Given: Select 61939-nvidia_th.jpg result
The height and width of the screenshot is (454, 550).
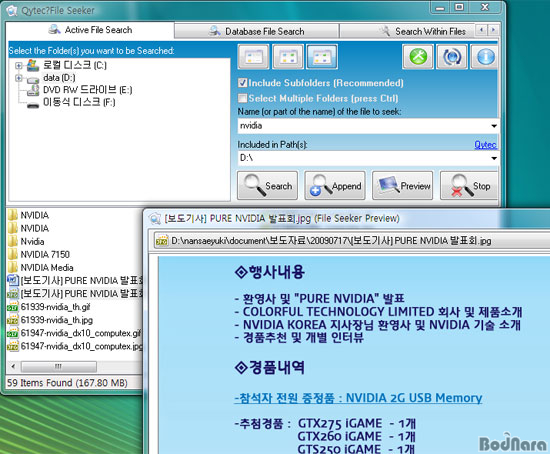Looking at the screenshot, I should pos(57,320).
